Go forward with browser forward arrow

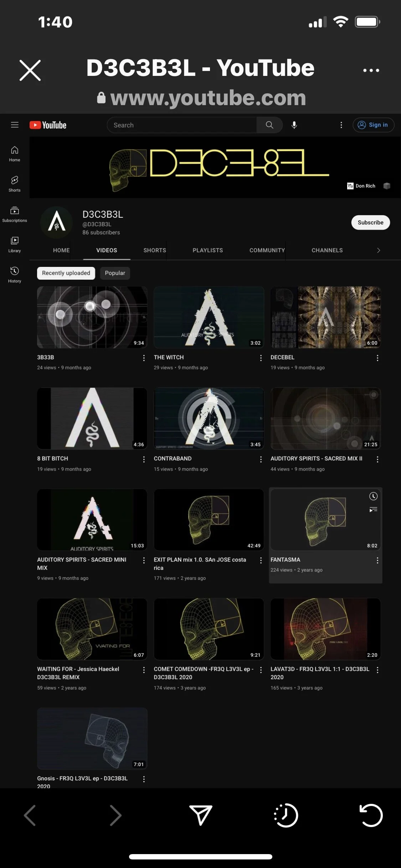(x=115, y=815)
